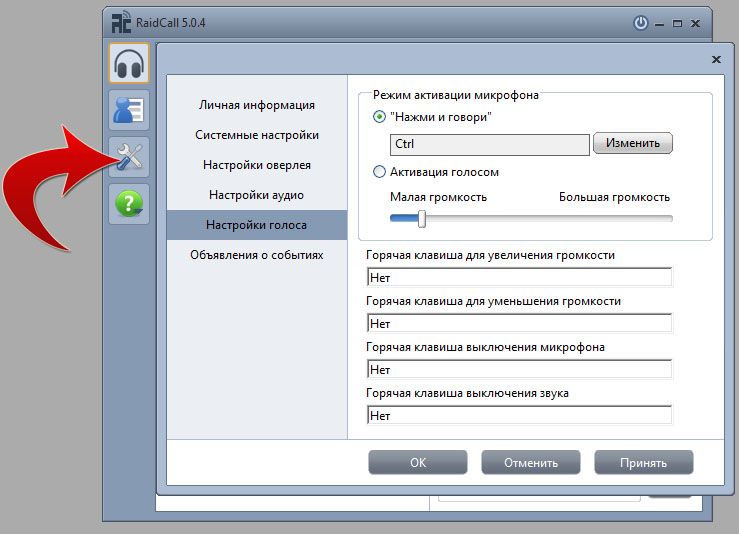Image resolution: width=739 pixels, height=534 pixels.
Task: Open the headphones channels sidebar icon
Action: (x=129, y=63)
